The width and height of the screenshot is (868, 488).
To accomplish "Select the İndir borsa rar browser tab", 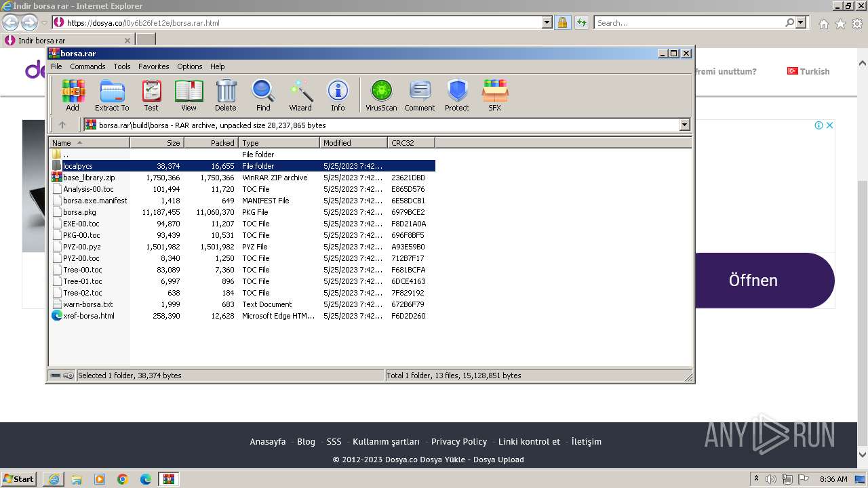I will click(x=67, y=40).
